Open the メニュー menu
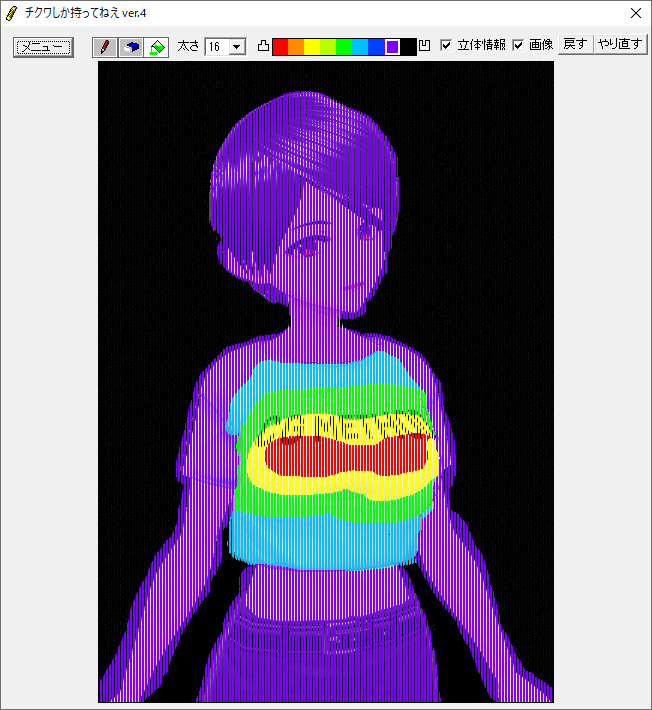Image resolution: width=652 pixels, height=710 pixels. pos(43,47)
